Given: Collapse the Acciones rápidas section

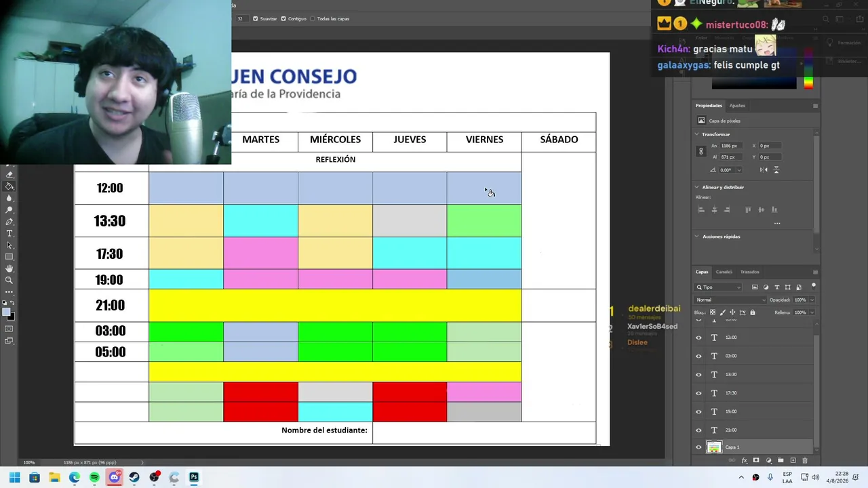Looking at the screenshot, I should pyautogui.click(x=697, y=237).
